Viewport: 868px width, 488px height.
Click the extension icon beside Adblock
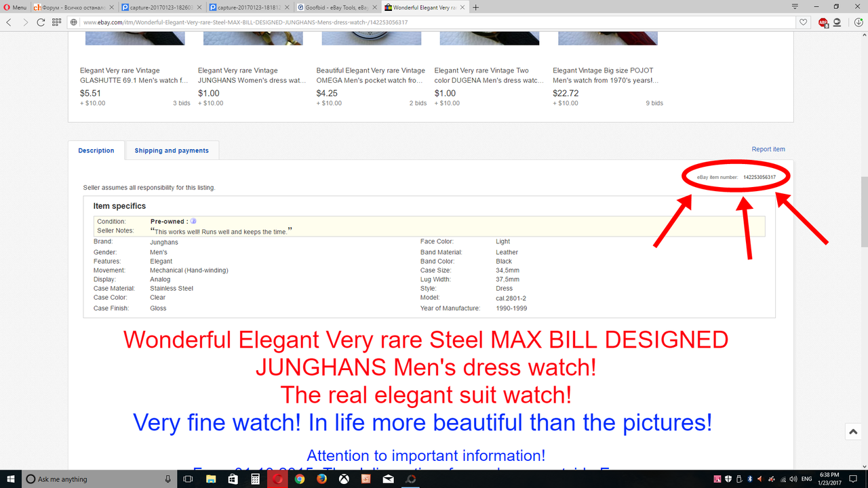837,22
